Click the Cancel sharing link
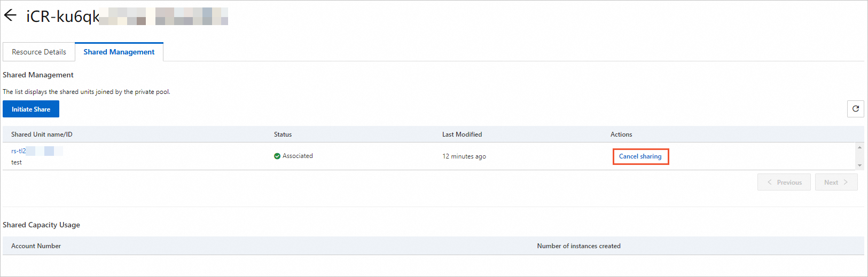Screen dimensions: 868x277 coord(640,156)
